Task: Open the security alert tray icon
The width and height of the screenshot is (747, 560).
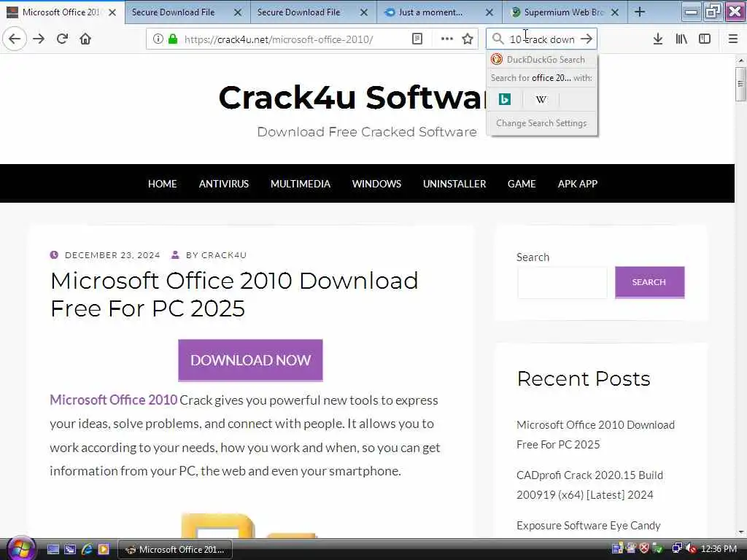Action: point(644,548)
